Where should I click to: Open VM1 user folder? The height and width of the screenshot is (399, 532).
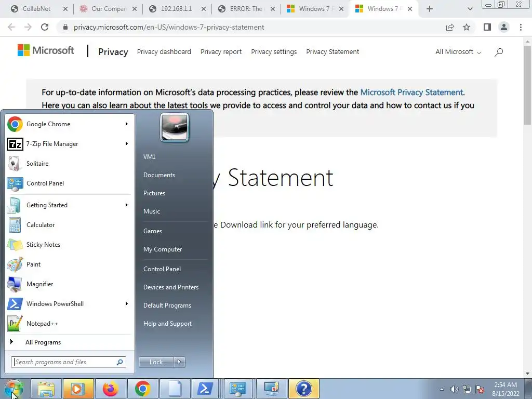pos(149,157)
